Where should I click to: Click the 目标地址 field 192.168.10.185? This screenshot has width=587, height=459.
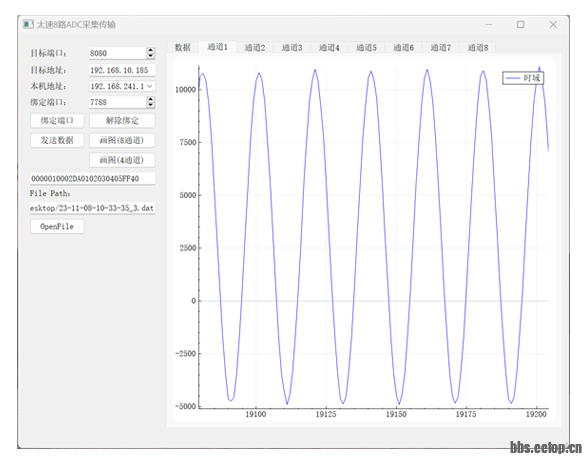122,70
